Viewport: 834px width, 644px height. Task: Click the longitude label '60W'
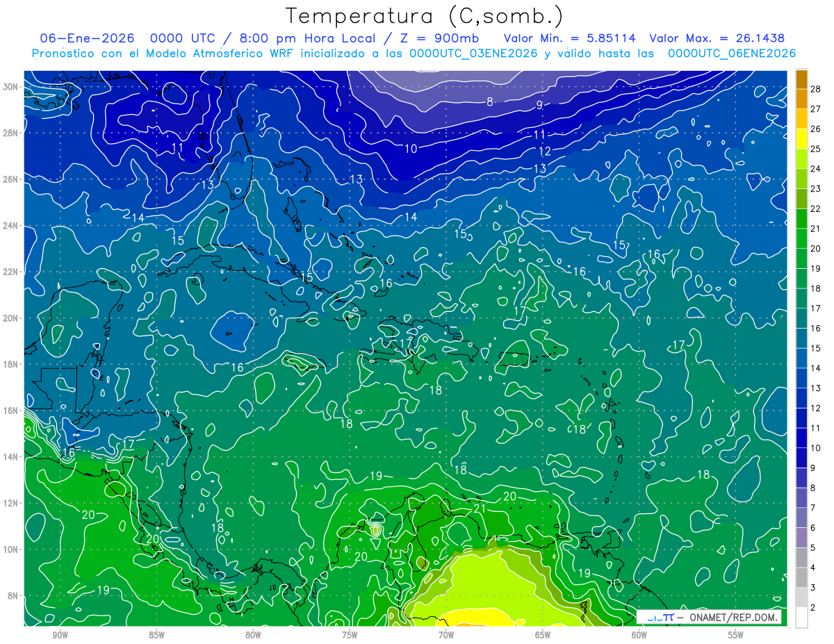coord(639,635)
